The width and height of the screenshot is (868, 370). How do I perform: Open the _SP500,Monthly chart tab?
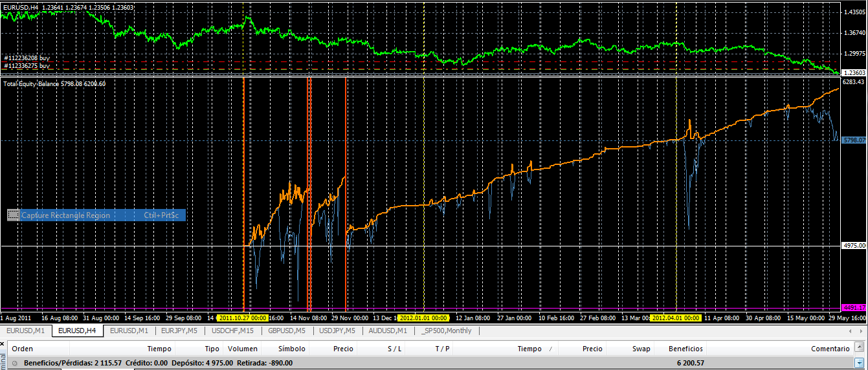tap(447, 331)
